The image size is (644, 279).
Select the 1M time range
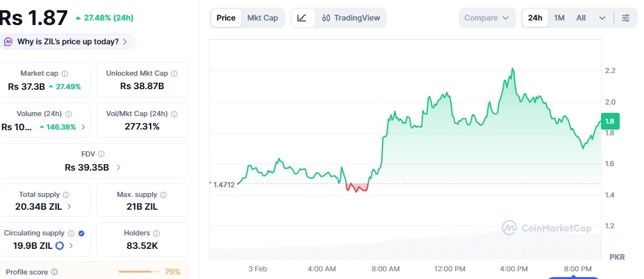[x=559, y=18]
